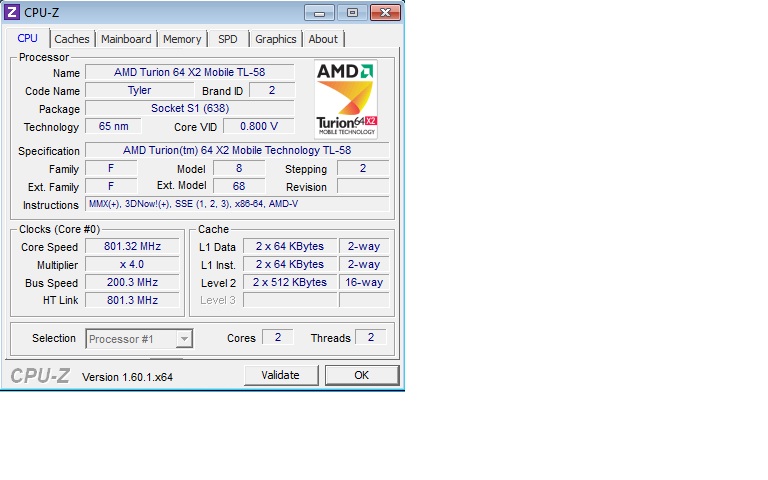Open the Graphics tab
Screen dimensions: 768x480
275,39
